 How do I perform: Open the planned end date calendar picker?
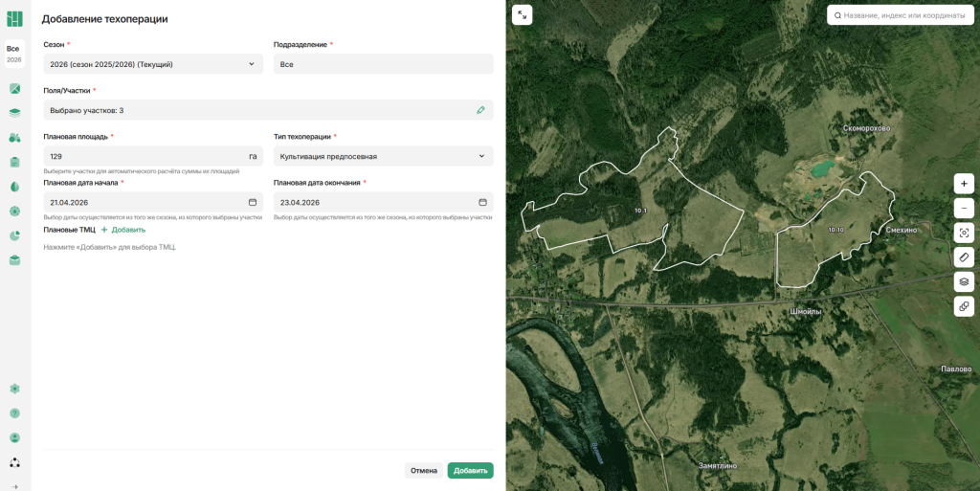click(x=482, y=202)
